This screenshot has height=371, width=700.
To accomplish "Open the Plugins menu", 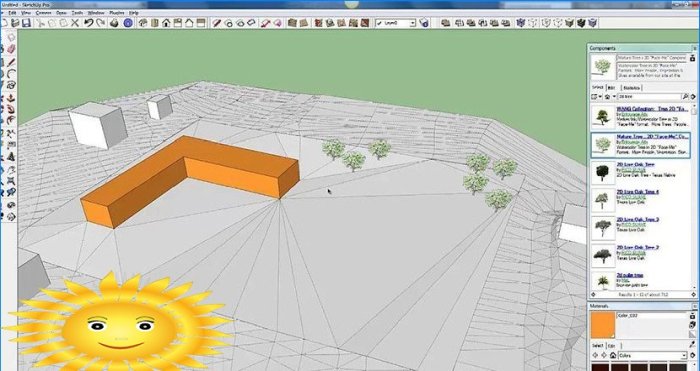I will [x=117, y=13].
